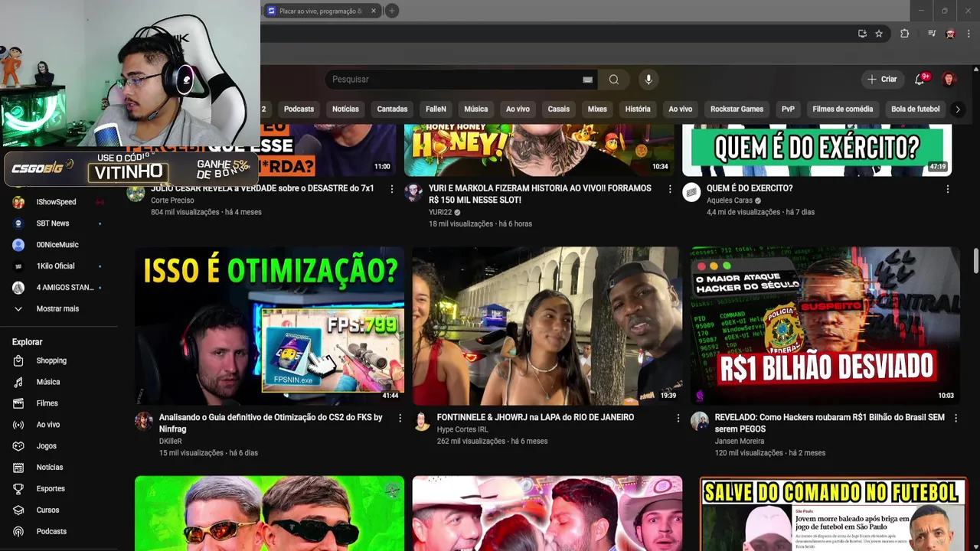Open Aqueles Caras channel link
The width and height of the screenshot is (980, 551).
point(730,201)
